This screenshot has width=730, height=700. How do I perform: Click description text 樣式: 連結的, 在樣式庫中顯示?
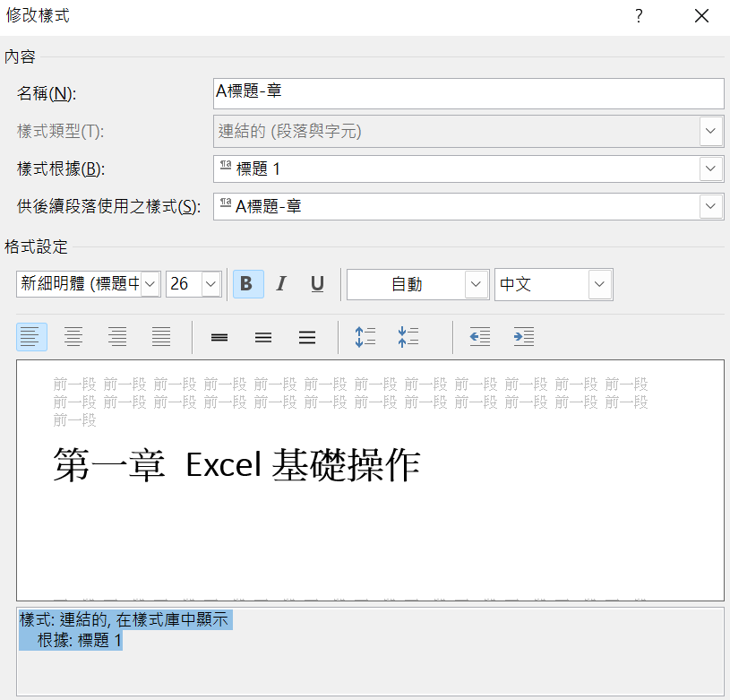point(124,620)
